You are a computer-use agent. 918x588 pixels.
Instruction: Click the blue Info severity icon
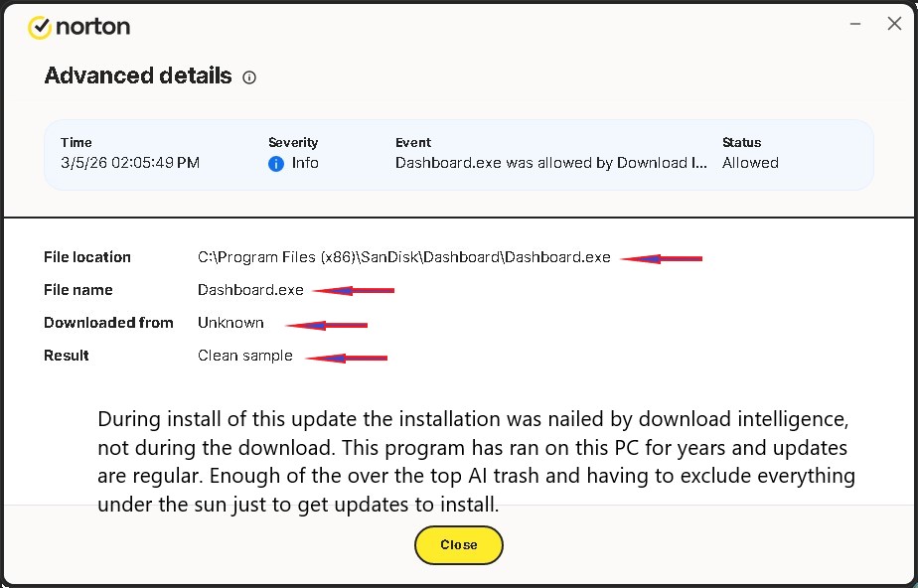(276, 164)
